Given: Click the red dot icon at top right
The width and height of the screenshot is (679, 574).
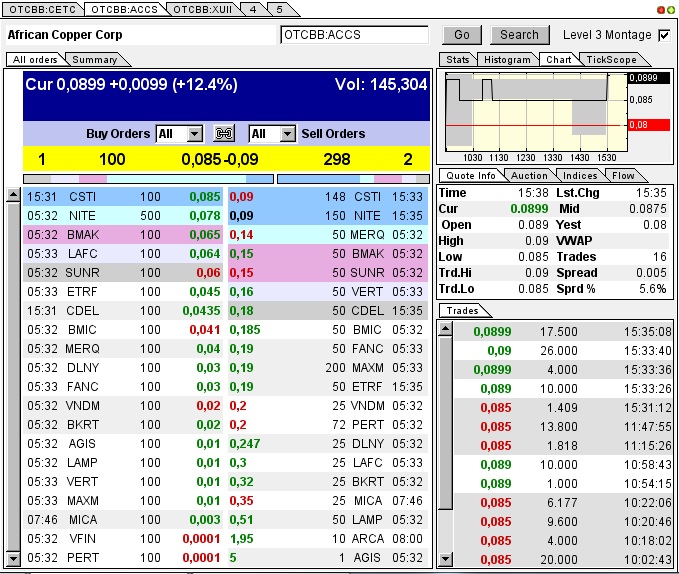Looking at the screenshot, I should tap(661, 9).
